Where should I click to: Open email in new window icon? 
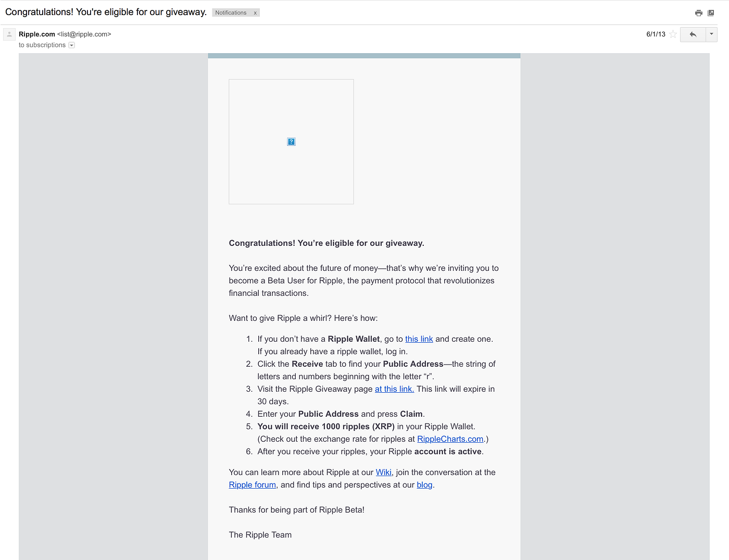pyautogui.click(x=711, y=13)
